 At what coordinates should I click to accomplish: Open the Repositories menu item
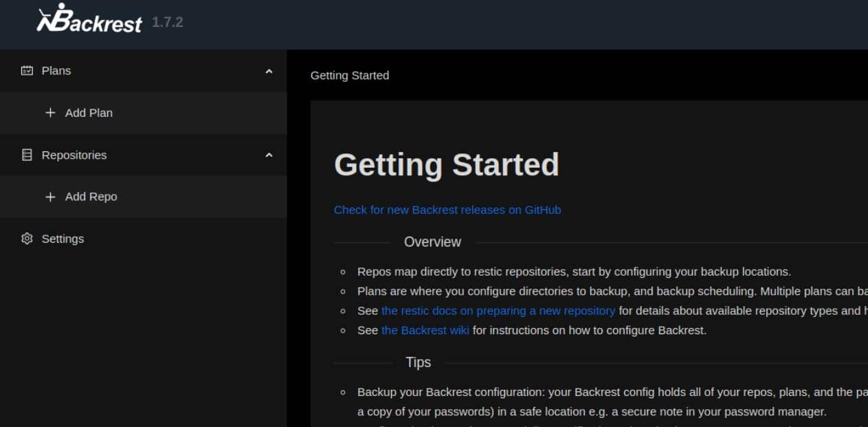pyautogui.click(x=144, y=155)
